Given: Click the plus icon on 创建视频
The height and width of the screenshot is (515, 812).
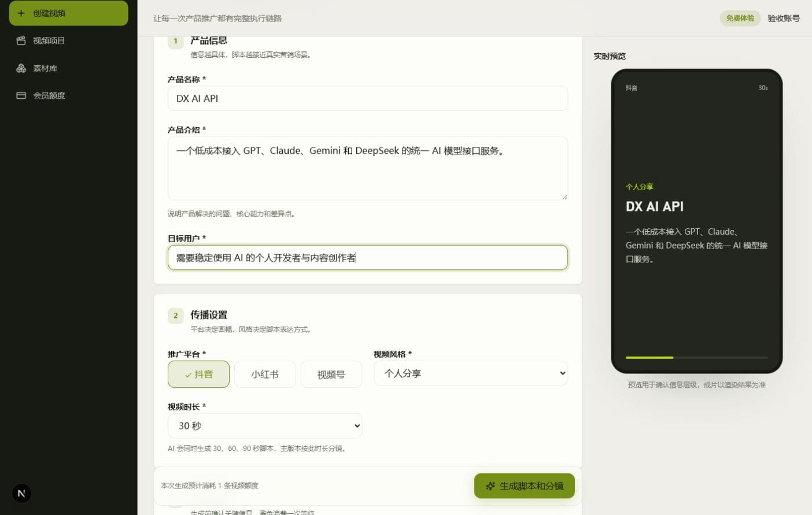Looking at the screenshot, I should (x=21, y=13).
